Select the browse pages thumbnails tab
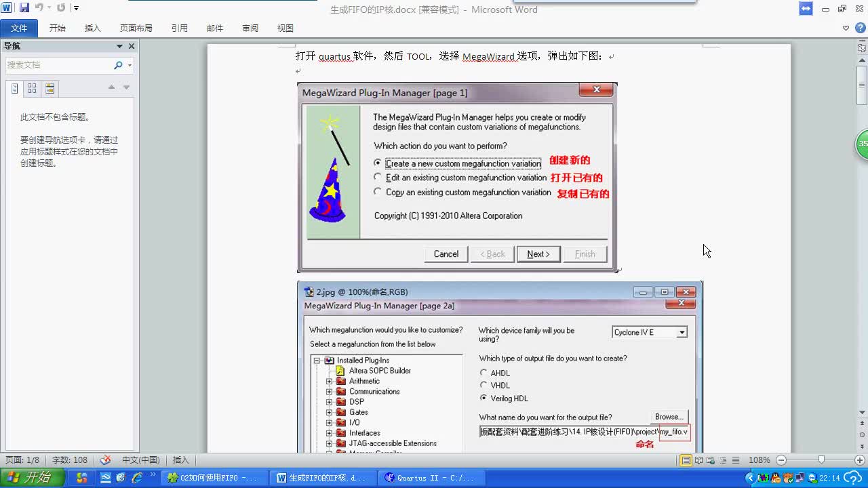Image resolution: width=868 pixels, height=488 pixels. coord(32,89)
